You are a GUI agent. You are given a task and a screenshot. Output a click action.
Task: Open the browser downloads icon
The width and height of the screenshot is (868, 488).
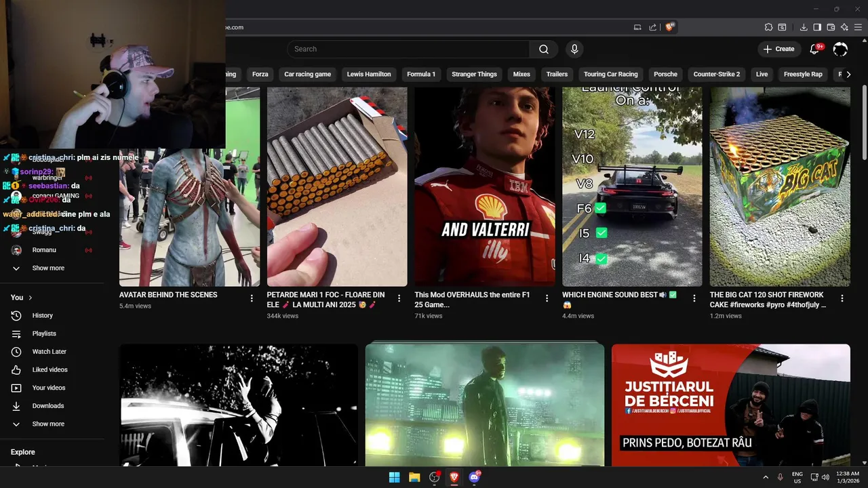click(804, 27)
